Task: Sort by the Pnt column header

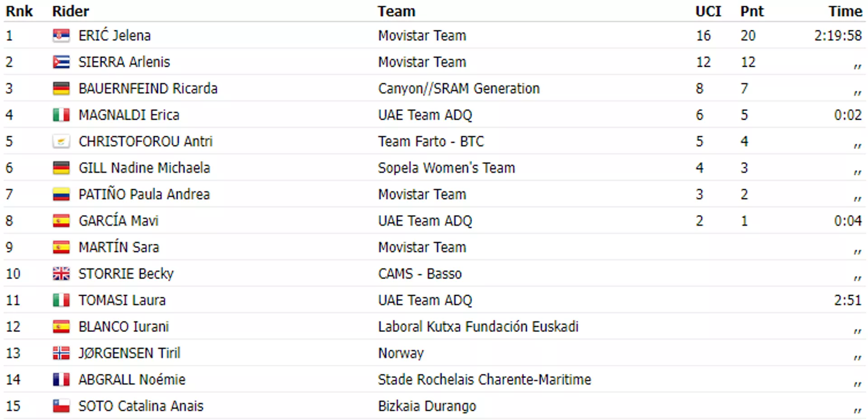Action: [x=752, y=11]
